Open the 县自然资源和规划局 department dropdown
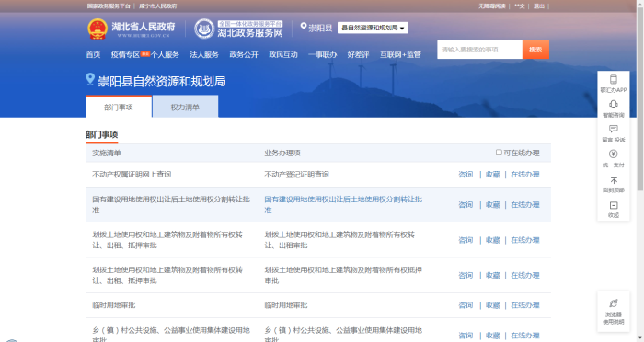Image resolution: width=644 pixels, height=342 pixels. click(x=373, y=28)
